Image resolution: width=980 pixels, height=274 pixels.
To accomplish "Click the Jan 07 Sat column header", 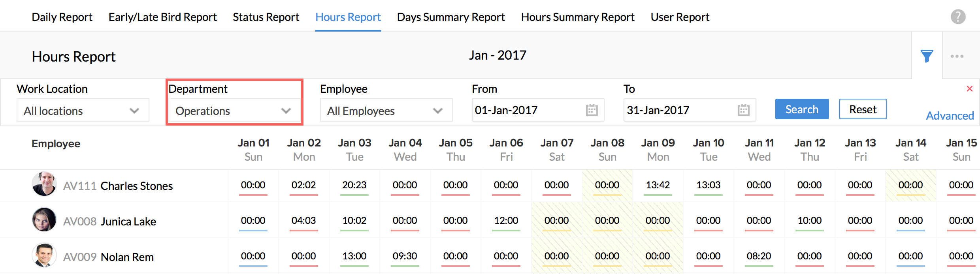I will point(557,150).
